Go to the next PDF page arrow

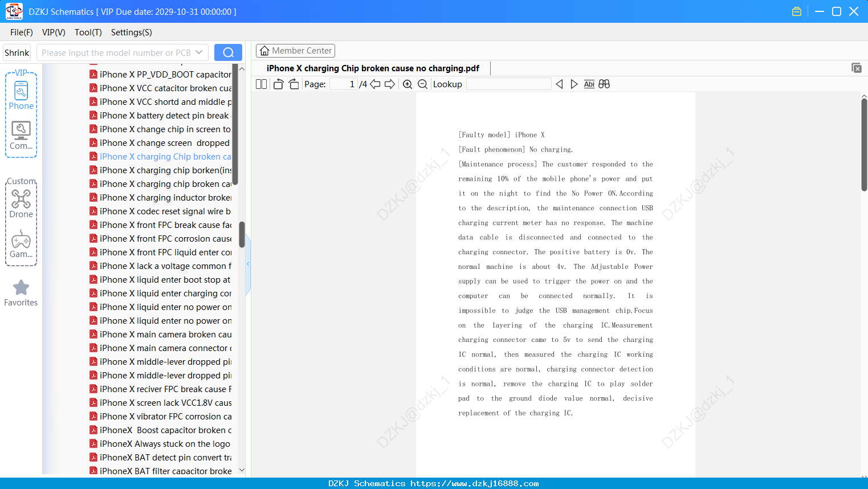click(390, 84)
